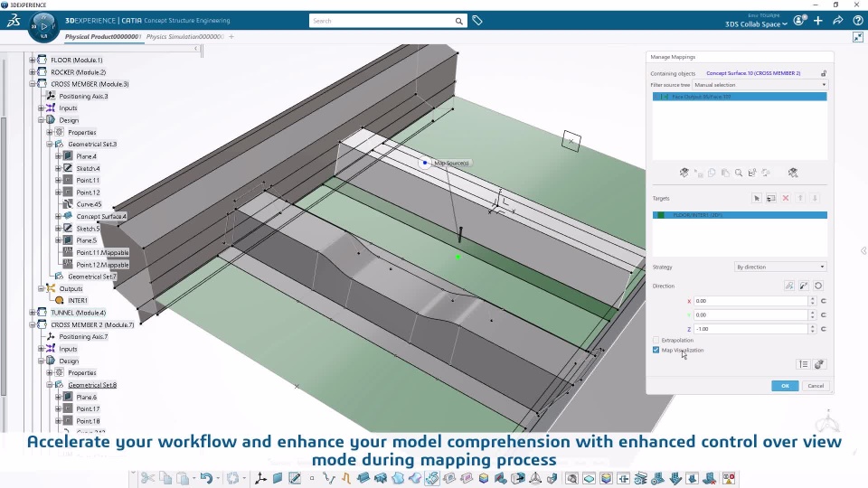The height and width of the screenshot is (488, 868).
Task: Click the orange profile curve icon in toolbar
Action: click(x=346, y=479)
